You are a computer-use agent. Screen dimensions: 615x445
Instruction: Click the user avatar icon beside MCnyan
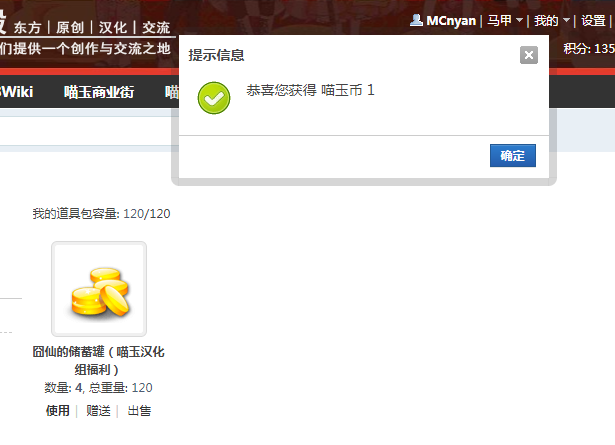pyautogui.click(x=416, y=20)
